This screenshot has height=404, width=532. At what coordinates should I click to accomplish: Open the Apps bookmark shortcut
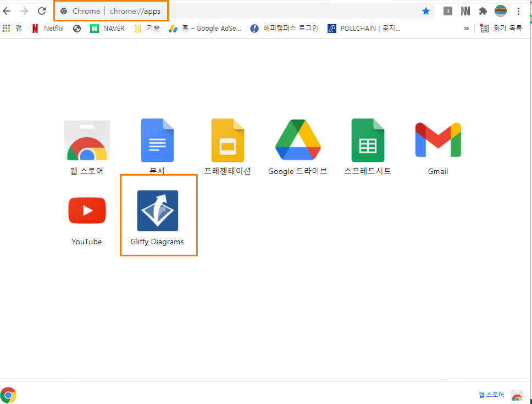12,29
